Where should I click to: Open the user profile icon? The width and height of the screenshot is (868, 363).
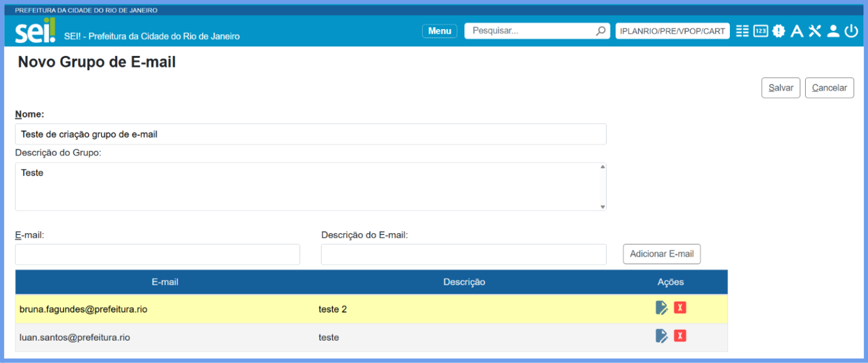pyautogui.click(x=833, y=31)
